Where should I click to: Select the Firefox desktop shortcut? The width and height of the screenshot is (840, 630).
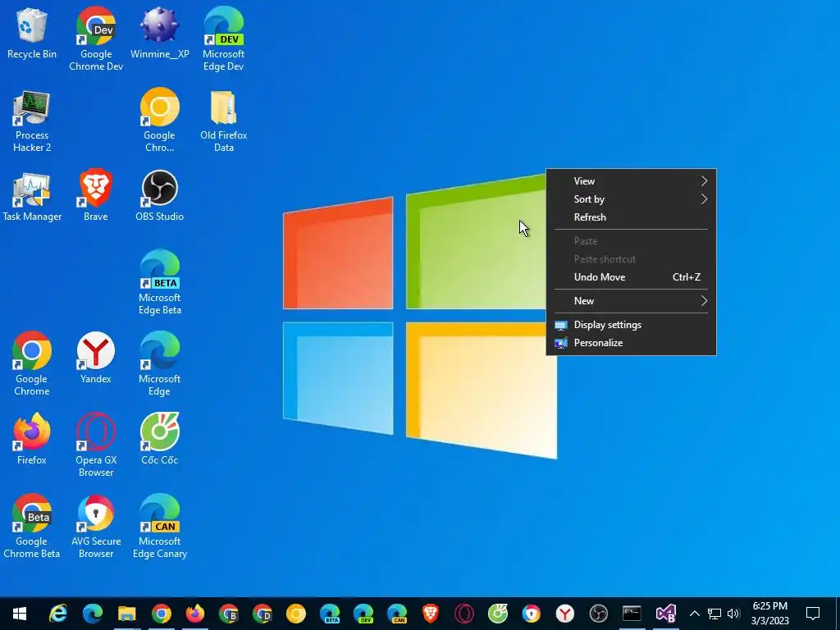(x=32, y=438)
